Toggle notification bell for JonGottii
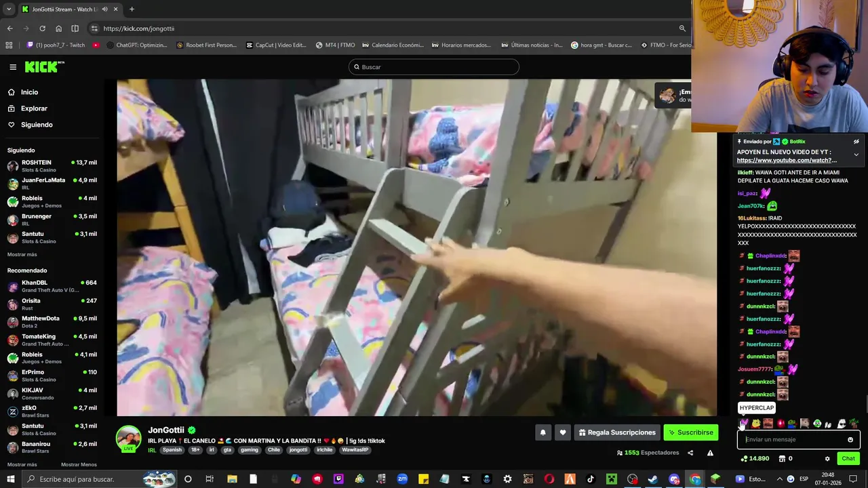This screenshot has width=868, height=488. (542, 432)
